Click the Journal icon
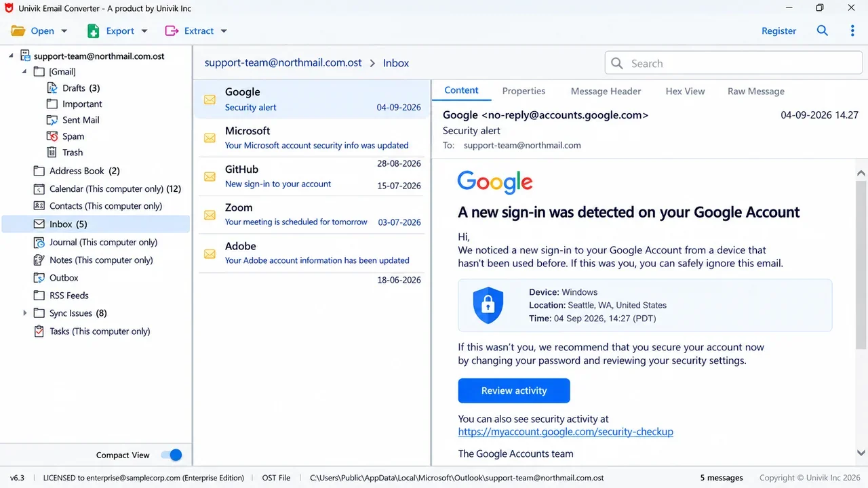 [x=39, y=242]
